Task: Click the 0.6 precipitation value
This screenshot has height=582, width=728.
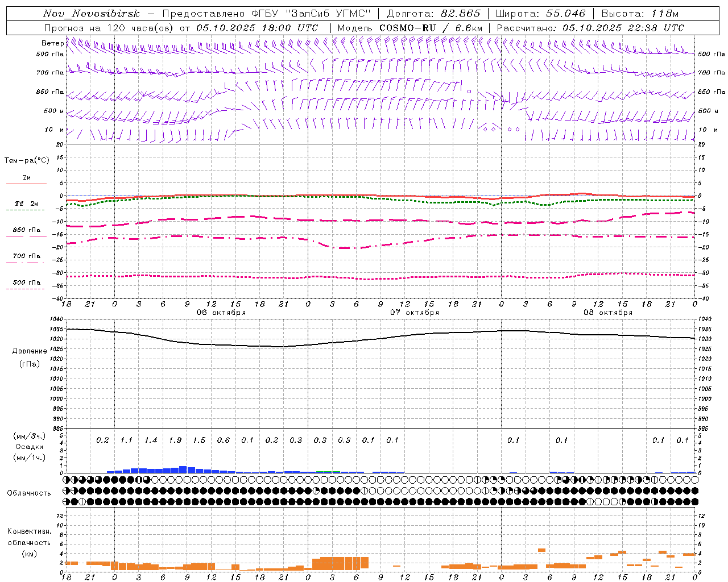Action: pos(224,440)
